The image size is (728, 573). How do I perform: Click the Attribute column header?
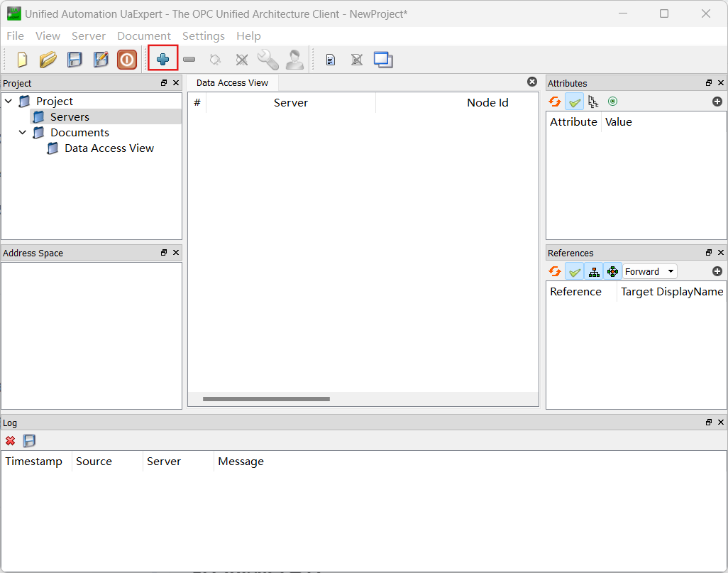(x=573, y=121)
